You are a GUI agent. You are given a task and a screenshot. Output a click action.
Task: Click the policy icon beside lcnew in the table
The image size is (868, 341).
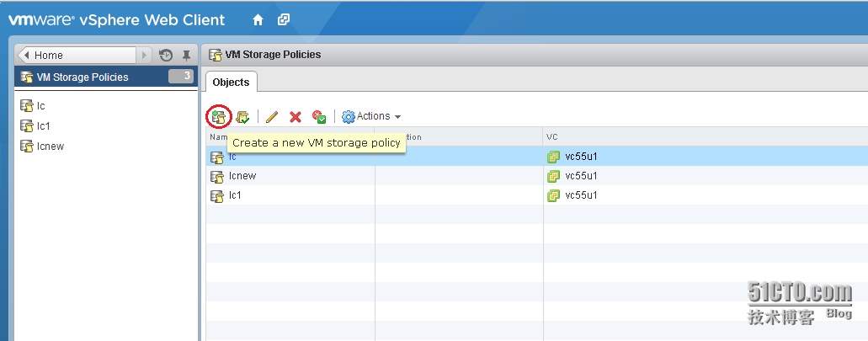click(x=217, y=177)
